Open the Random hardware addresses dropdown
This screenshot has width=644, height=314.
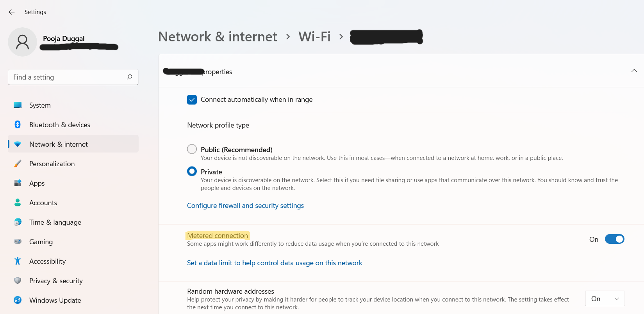[605, 298]
